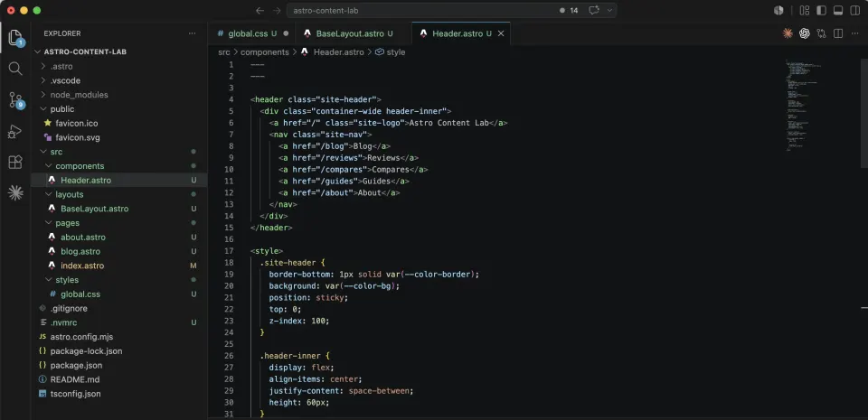The height and width of the screenshot is (420, 868).
Task: Open the Run and Debug view
Action: [x=15, y=132]
